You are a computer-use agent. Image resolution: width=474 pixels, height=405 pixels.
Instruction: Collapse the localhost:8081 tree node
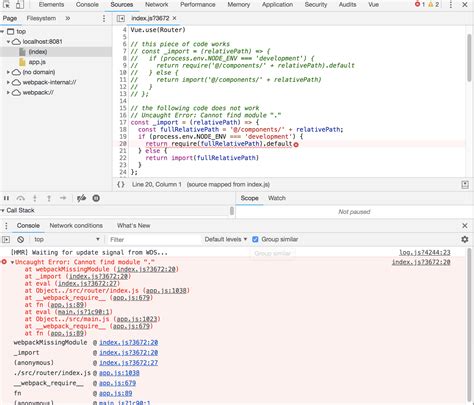(x=8, y=42)
